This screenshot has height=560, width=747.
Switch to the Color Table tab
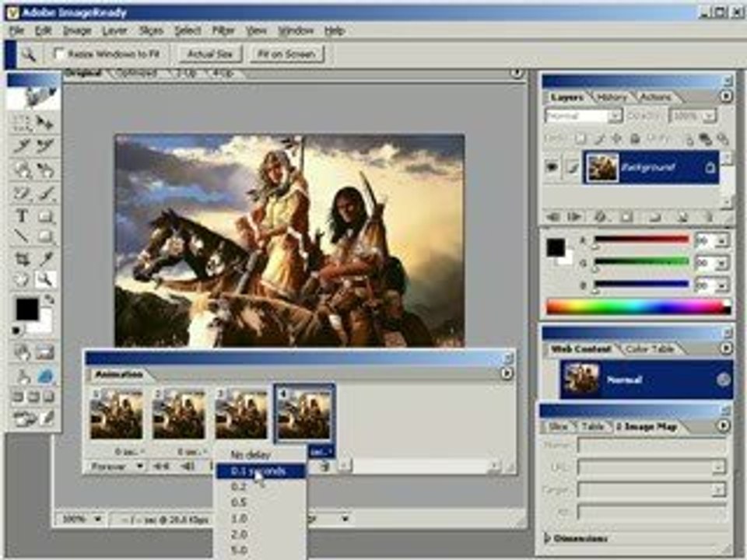(650, 349)
